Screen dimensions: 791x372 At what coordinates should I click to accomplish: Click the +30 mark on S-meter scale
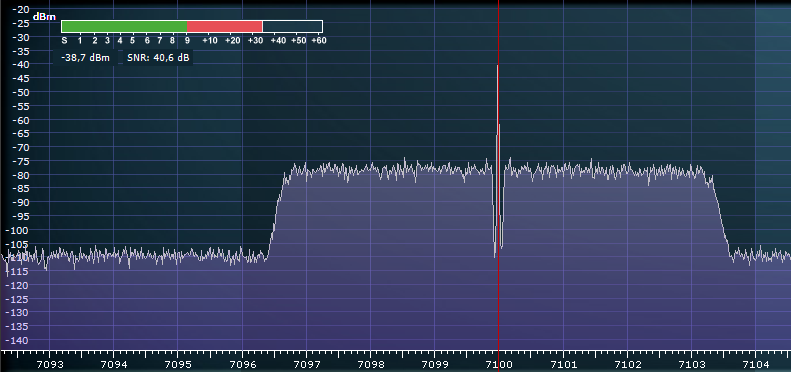(255, 41)
